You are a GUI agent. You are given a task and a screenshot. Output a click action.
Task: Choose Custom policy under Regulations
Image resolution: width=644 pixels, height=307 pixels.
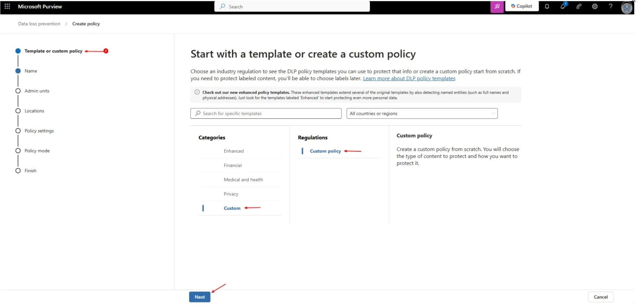pyautogui.click(x=325, y=151)
